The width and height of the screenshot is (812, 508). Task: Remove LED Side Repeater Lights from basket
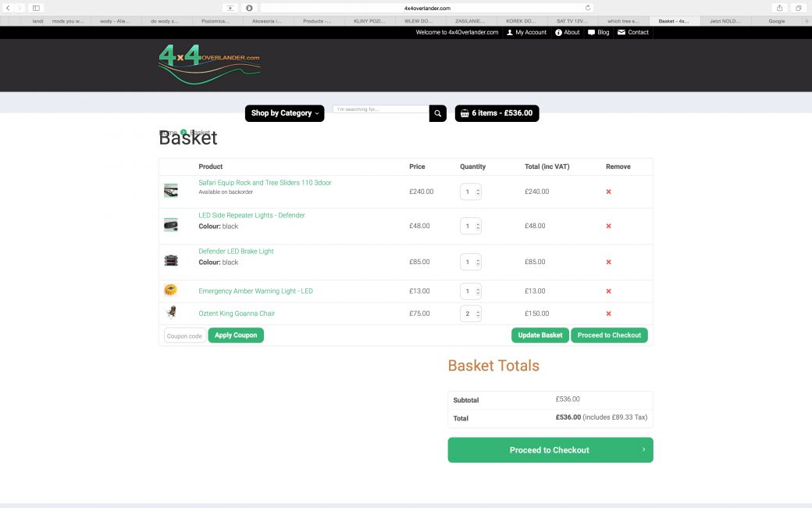(608, 226)
